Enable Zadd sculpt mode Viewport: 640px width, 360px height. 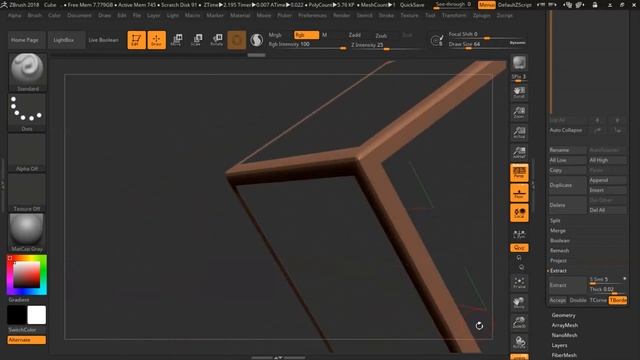point(355,35)
